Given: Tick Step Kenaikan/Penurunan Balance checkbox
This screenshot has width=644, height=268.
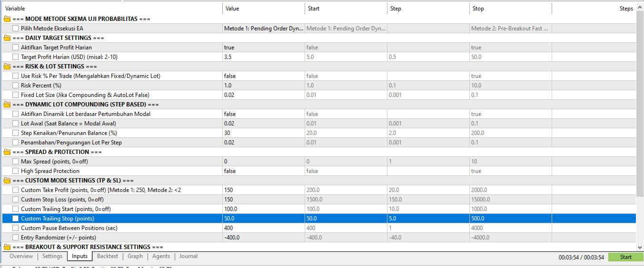Looking at the screenshot, I should click(16, 133).
